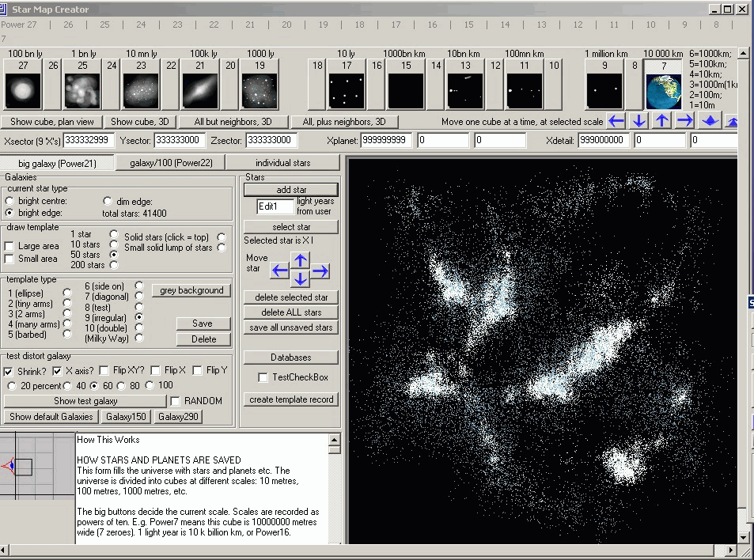Tick the RANDOM checkbox
Image resolution: width=754 pixels, height=560 pixels.
pos(176,401)
